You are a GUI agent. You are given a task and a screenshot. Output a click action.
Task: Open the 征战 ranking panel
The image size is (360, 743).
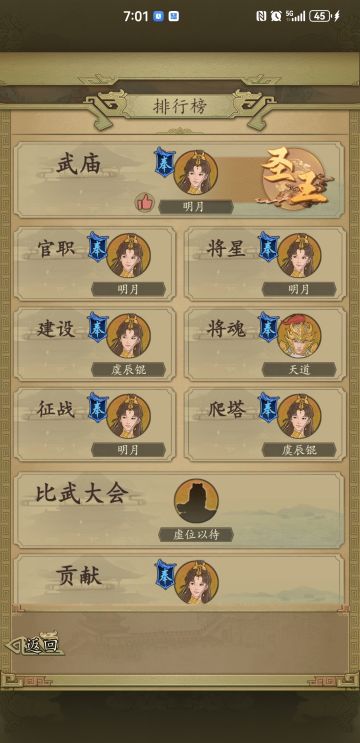point(95,424)
